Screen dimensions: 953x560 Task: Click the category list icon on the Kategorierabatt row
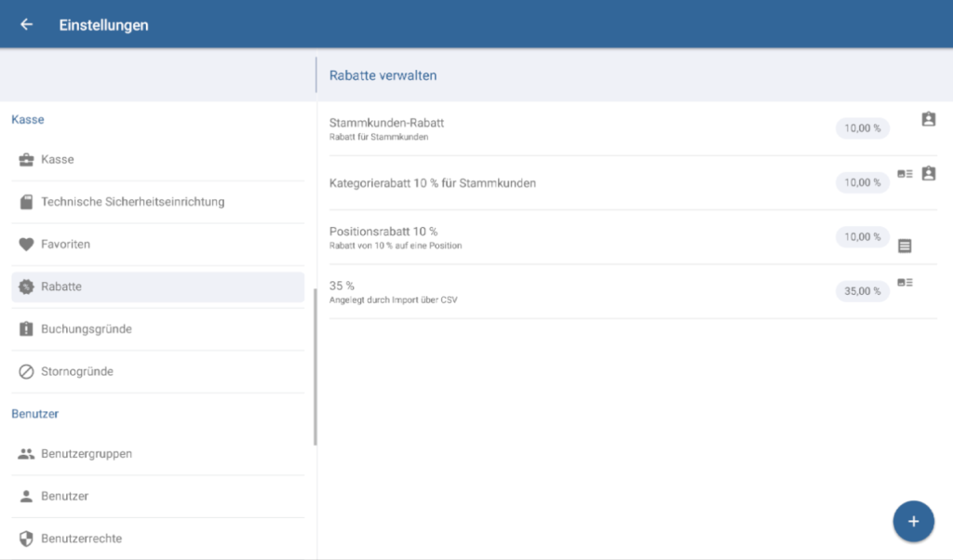coord(906,173)
